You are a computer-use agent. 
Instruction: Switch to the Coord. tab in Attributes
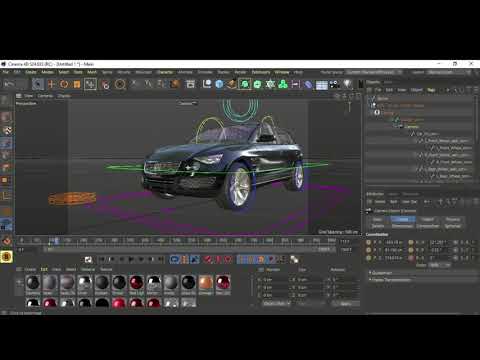[403, 219]
